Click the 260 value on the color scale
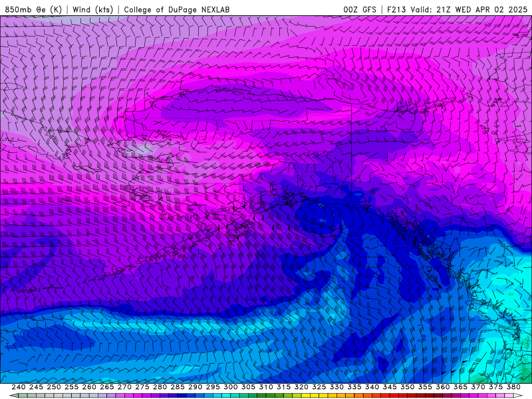Viewport: 532px width, 399px height. [x=89, y=387]
